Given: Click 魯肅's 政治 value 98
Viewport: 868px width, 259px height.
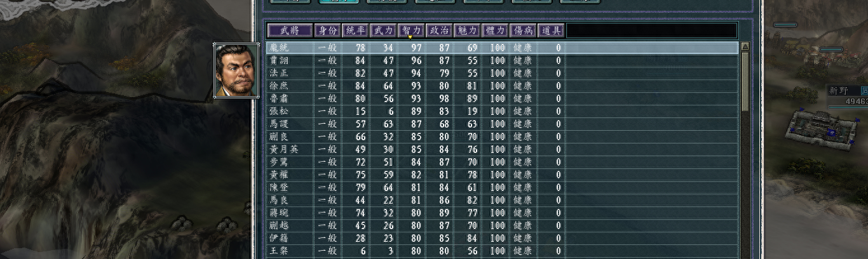Looking at the screenshot, I should (444, 98).
